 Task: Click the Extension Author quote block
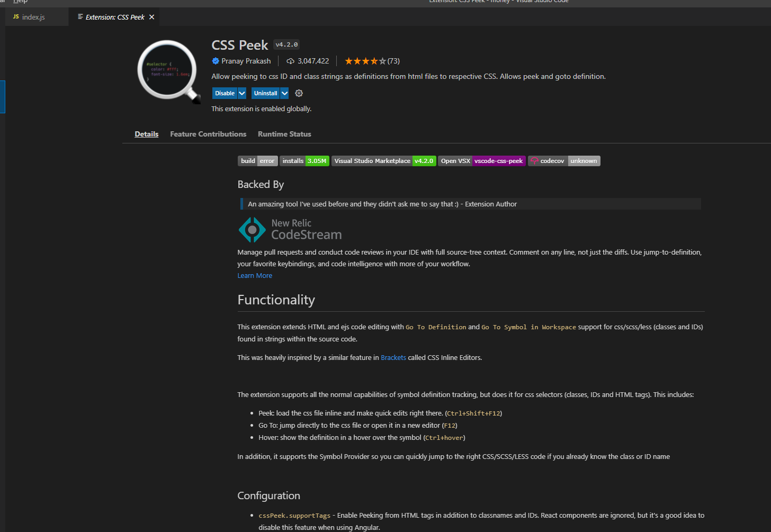coord(470,204)
